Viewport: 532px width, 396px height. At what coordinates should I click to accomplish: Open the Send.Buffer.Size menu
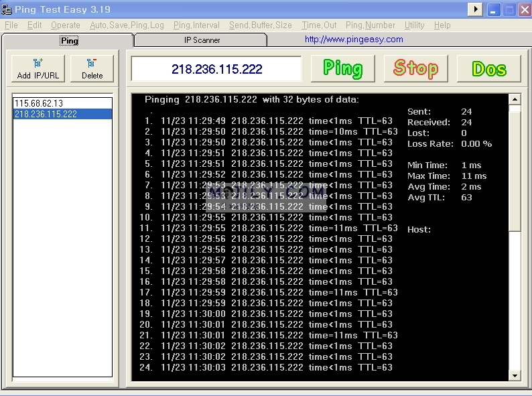click(x=261, y=25)
